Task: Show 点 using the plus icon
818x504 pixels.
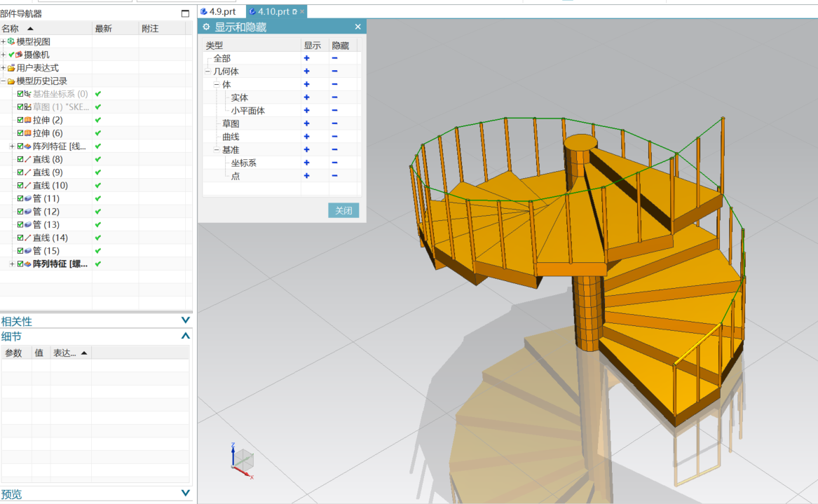Action: point(307,176)
